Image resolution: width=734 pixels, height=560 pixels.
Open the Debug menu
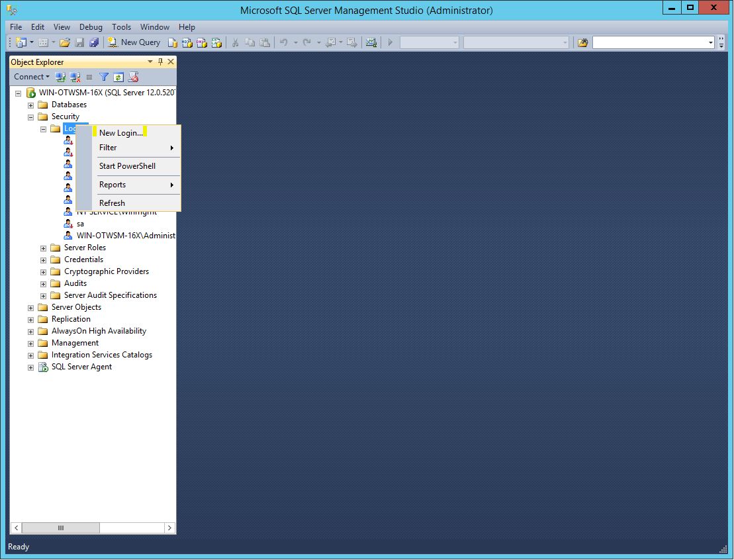point(91,27)
